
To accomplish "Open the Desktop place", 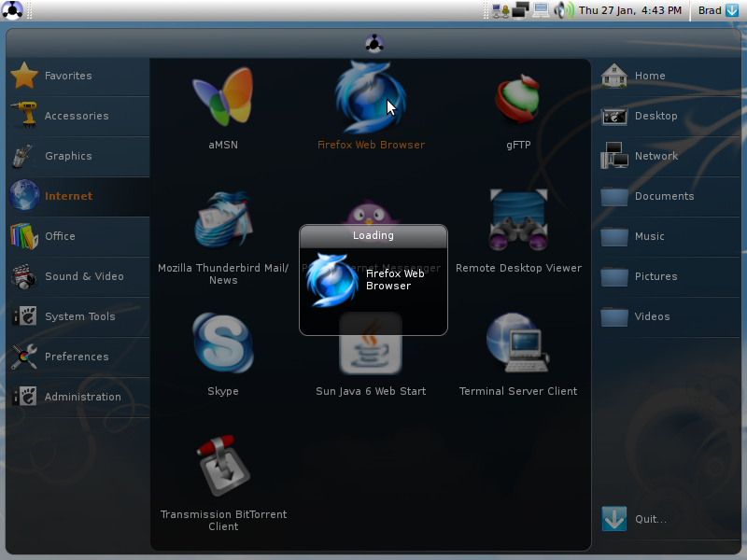I will 667,116.
